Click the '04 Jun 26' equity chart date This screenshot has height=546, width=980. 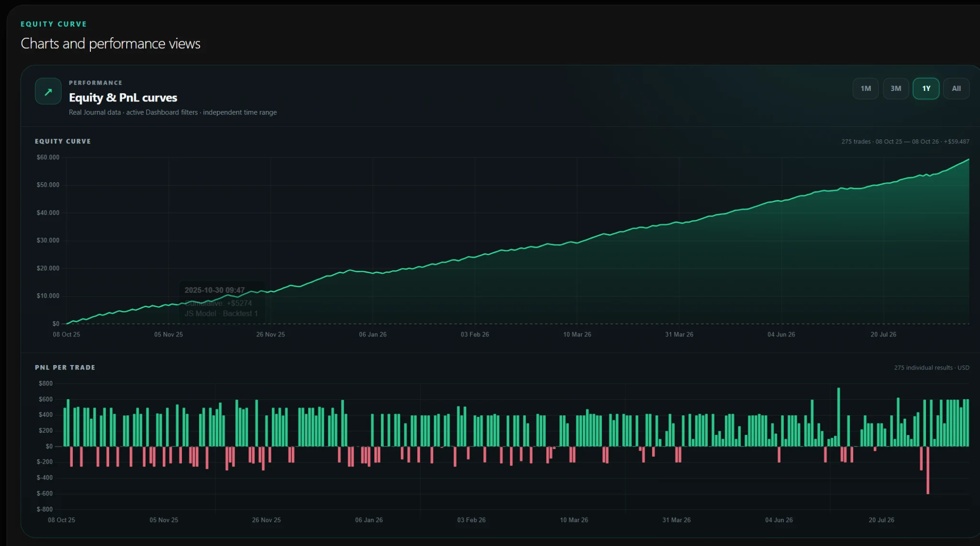pyautogui.click(x=781, y=334)
